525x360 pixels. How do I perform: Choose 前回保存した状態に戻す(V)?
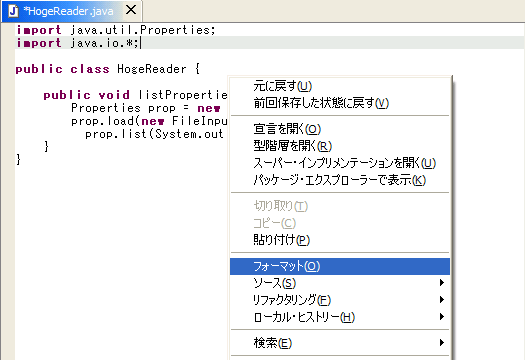(340, 103)
